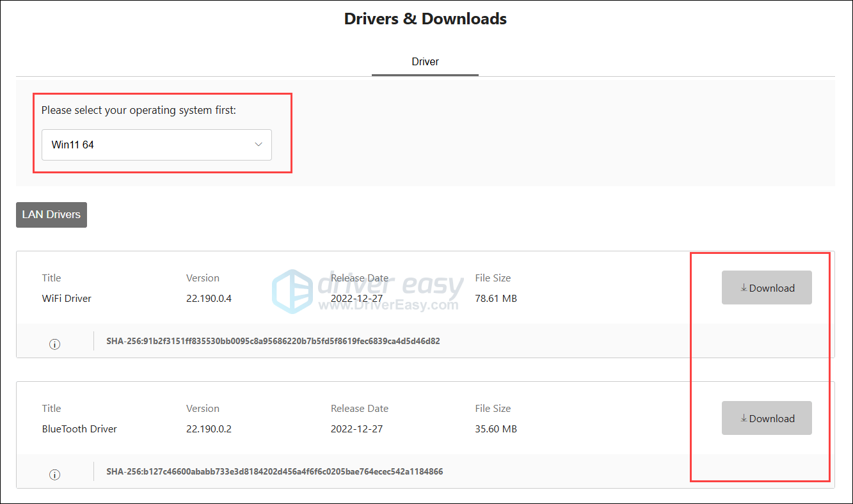The image size is (853, 504).
Task: Click the WiFi Driver title text
Action: coord(67,299)
